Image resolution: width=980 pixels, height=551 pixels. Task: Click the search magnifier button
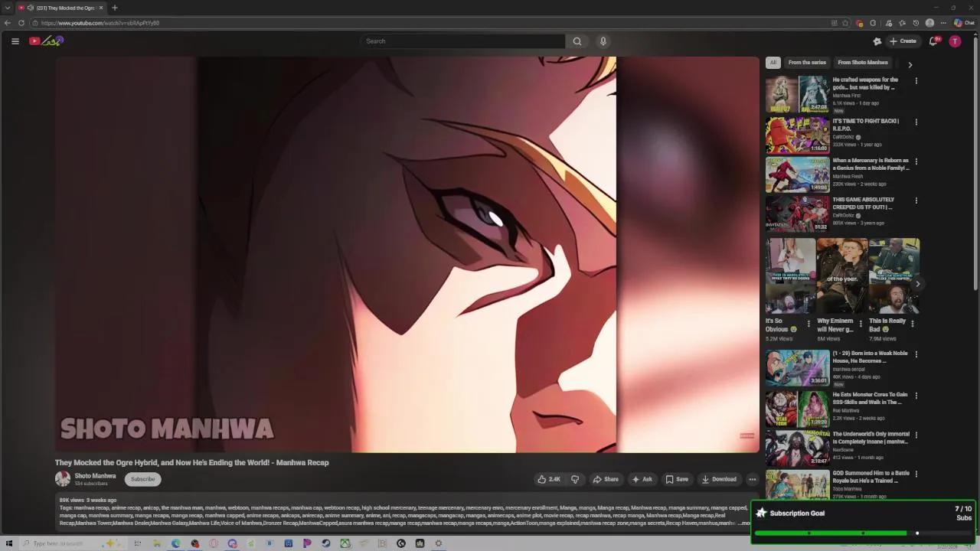pos(577,41)
